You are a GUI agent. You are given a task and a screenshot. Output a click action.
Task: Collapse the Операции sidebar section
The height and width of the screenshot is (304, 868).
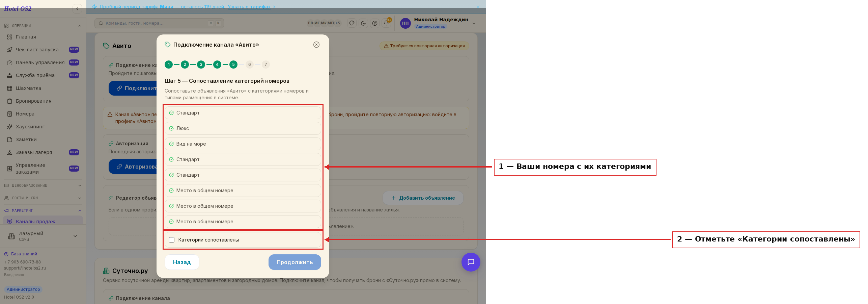(43, 26)
